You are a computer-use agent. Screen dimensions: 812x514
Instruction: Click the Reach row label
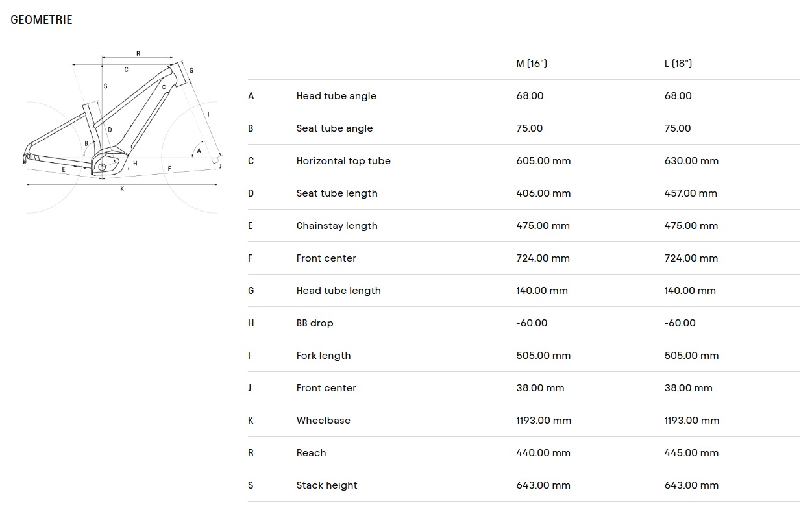point(312,453)
